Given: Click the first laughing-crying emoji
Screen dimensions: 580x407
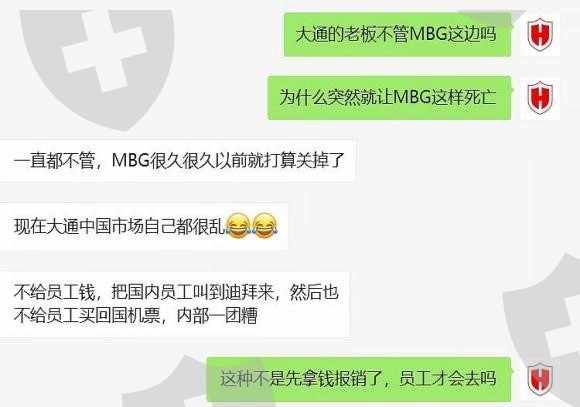Looking at the screenshot, I should [x=238, y=226].
